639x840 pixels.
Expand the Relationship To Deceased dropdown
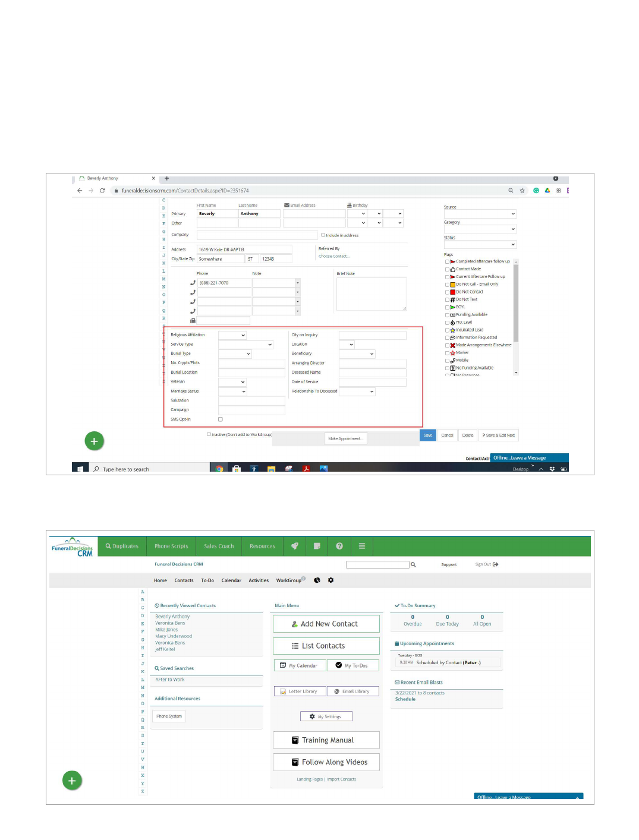pos(357,392)
